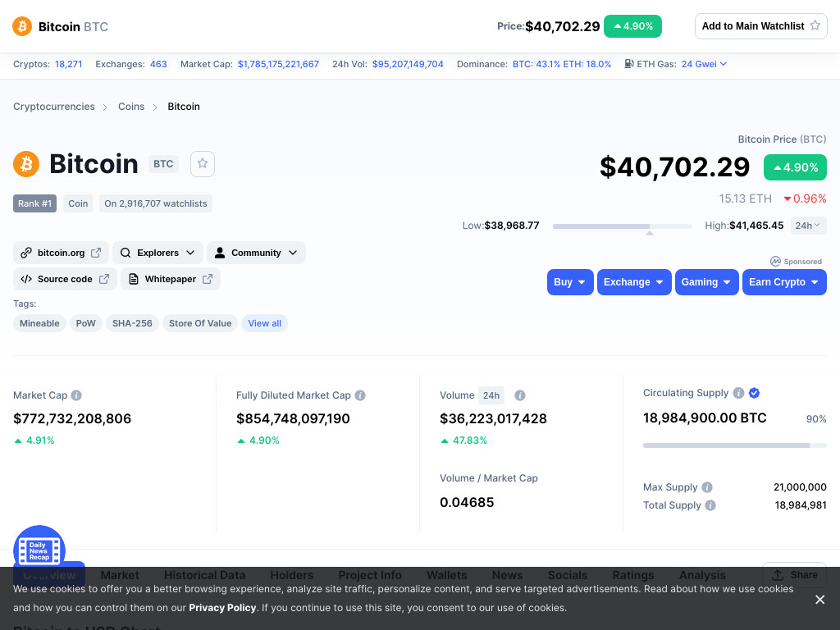Show Total Supply info icon
The width and height of the screenshot is (840, 630).
[x=710, y=505]
